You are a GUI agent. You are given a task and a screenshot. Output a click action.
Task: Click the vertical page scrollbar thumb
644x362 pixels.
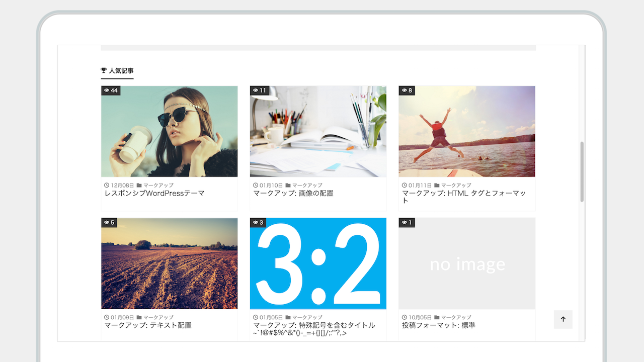pos(582,171)
